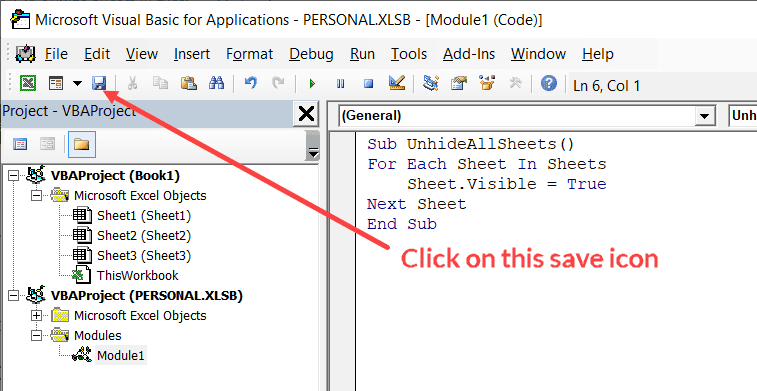The height and width of the screenshot is (391, 757).
Task: Toggle Design Mode icon
Action: pos(397,83)
